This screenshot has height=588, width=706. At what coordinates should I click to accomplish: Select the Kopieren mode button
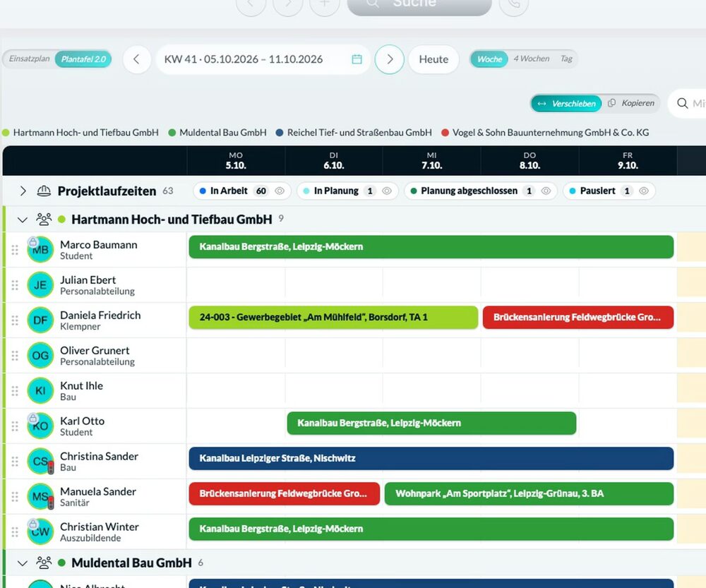click(631, 103)
